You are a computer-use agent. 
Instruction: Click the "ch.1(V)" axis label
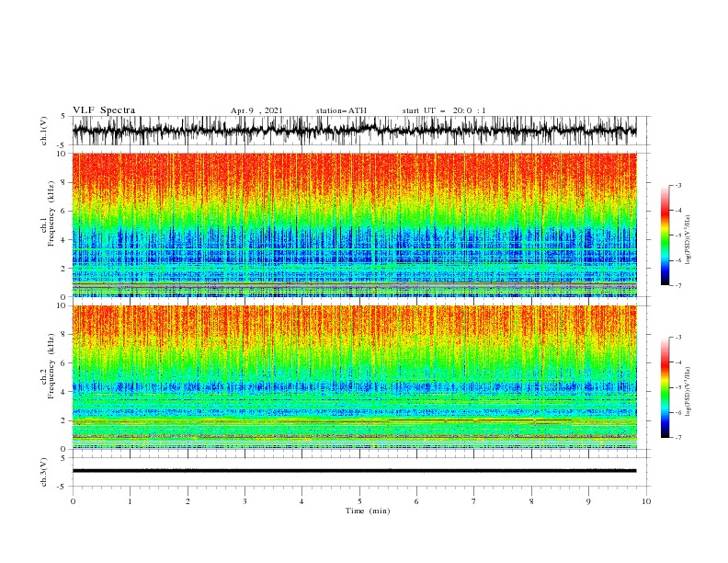(44, 131)
